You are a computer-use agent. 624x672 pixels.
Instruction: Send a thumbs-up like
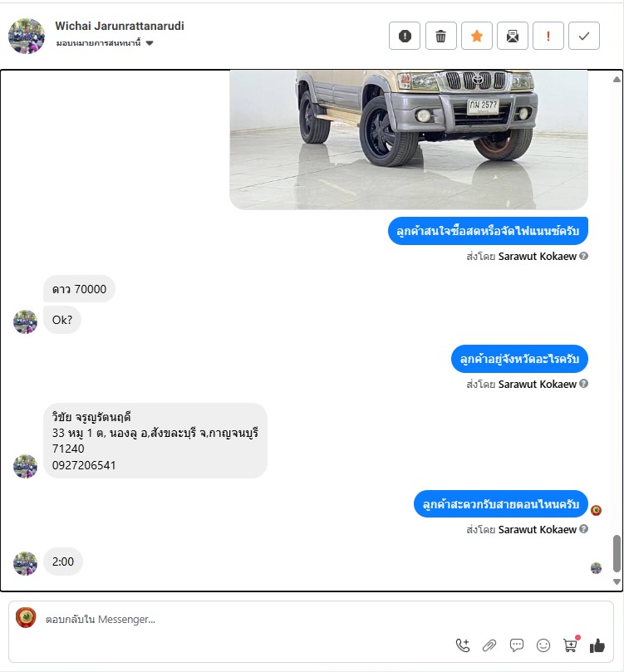point(597,645)
